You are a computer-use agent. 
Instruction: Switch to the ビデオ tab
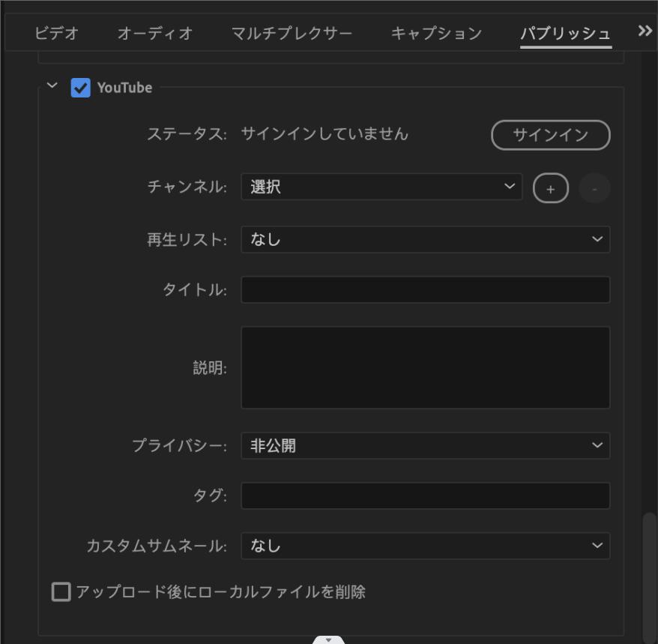tap(56, 34)
